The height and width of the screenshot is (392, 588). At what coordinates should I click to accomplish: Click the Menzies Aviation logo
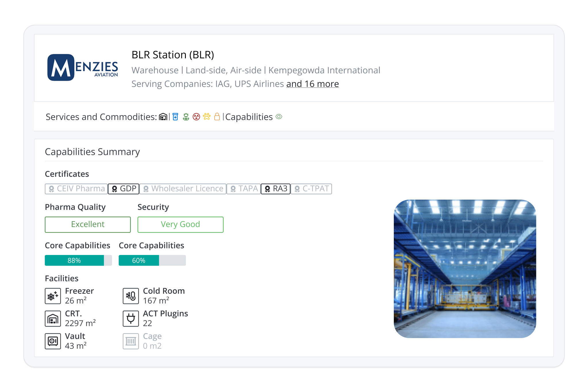click(x=83, y=67)
